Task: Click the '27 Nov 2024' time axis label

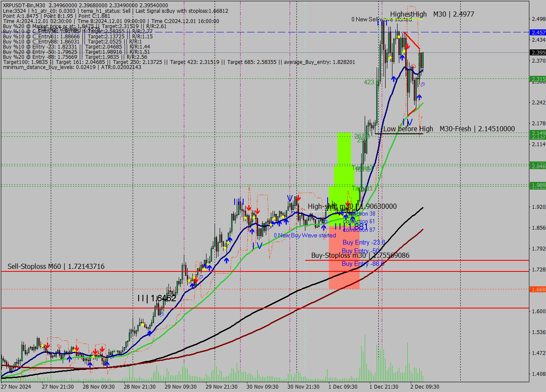Action: (x=15, y=387)
